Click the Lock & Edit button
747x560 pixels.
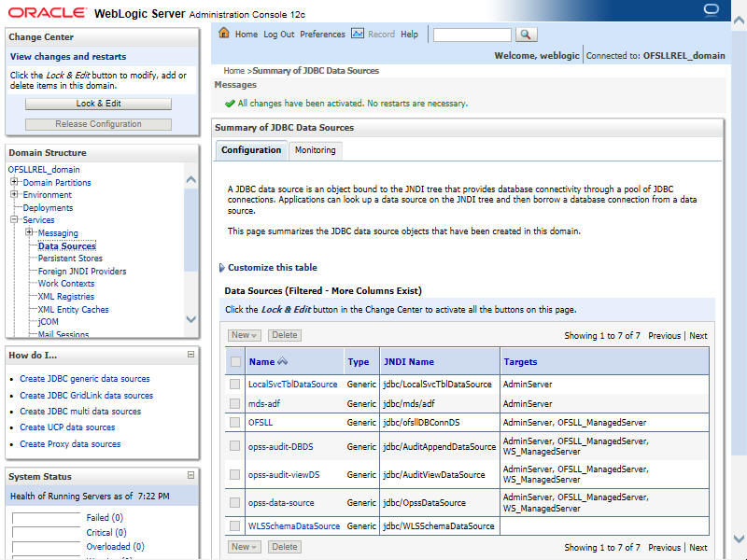point(98,104)
